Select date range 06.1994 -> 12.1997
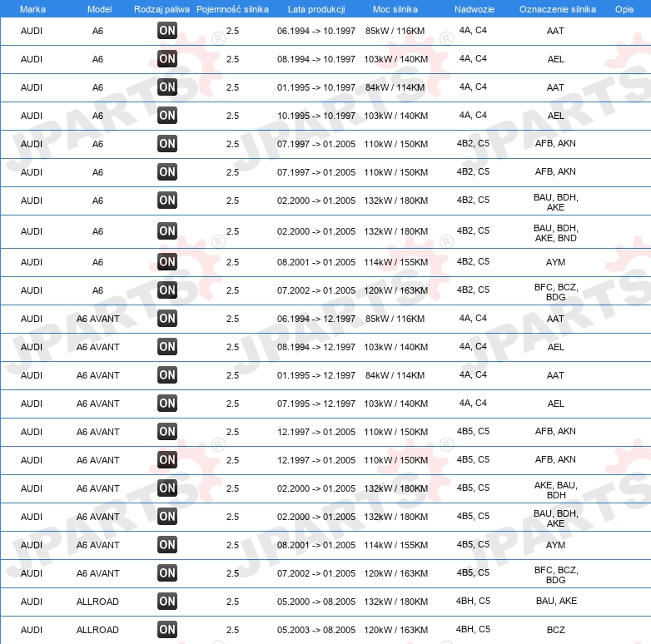This screenshot has width=651, height=644. [x=316, y=319]
